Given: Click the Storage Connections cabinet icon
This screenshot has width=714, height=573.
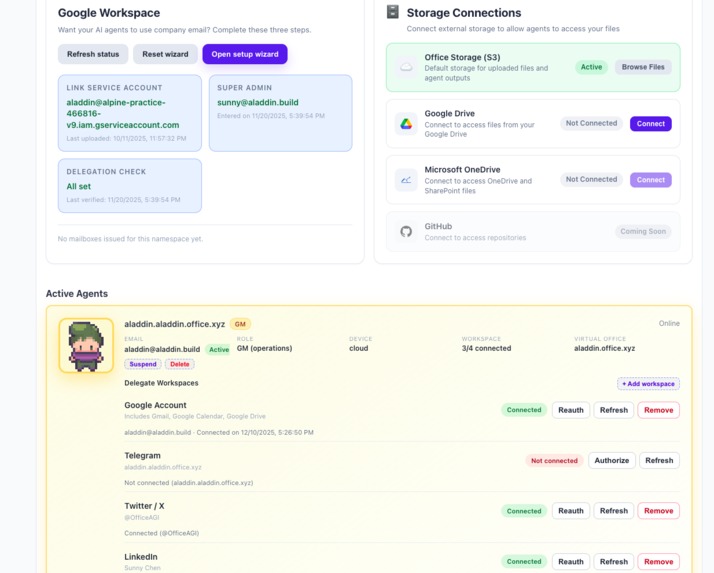Looking at the screenshot, I should tap(393, 12).
